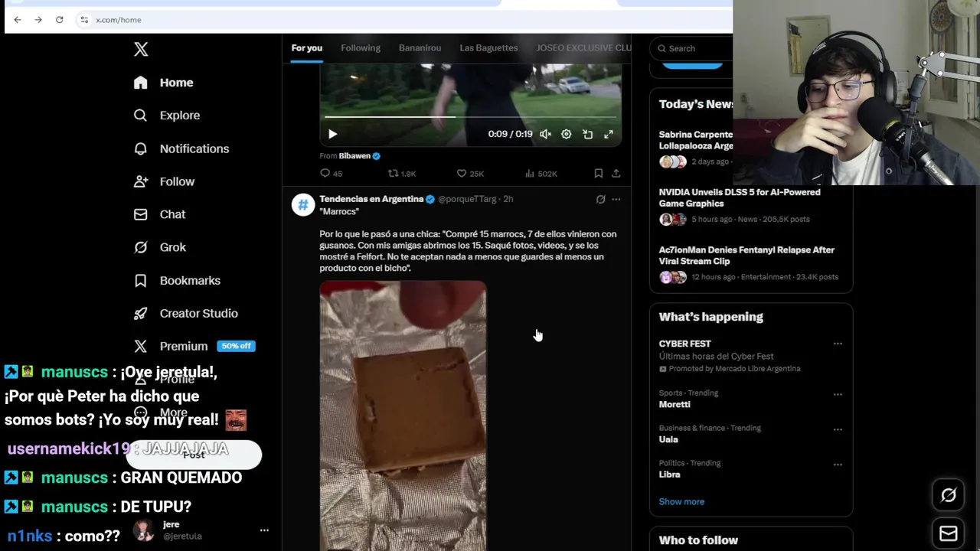Click the Home house icon
Screen dimensions: 980x551
(x=140, y=83)
